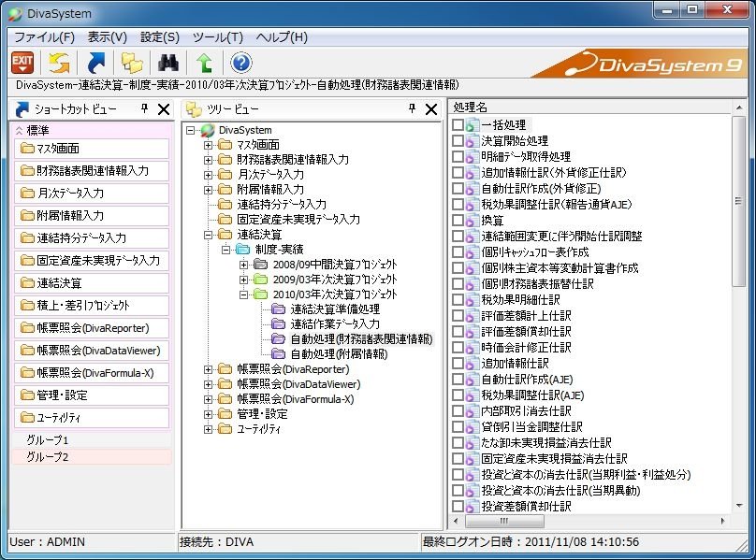
Task: Click the green up-arrow toolbar icon
Action: [204, 63]
